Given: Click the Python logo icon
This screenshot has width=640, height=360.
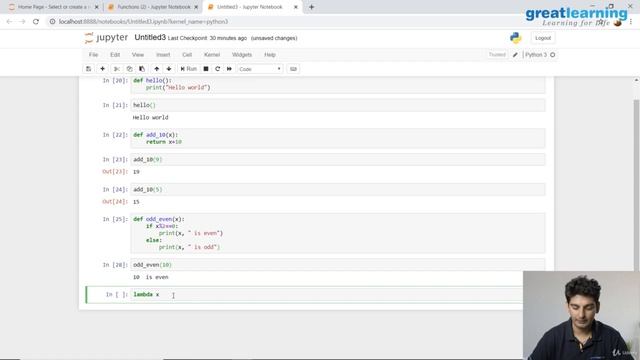Looking at the screenshot, I should point(516,38).
